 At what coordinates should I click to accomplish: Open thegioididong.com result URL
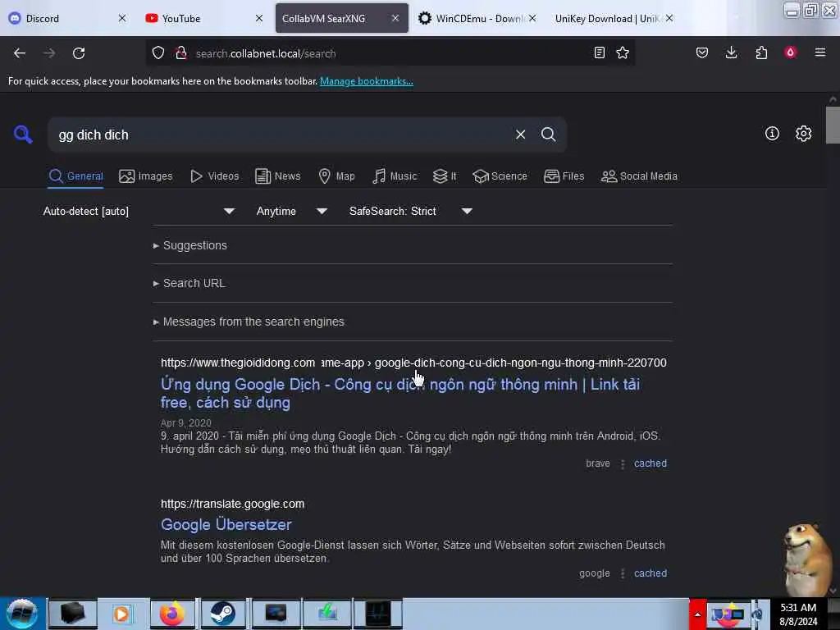point(413,363)
